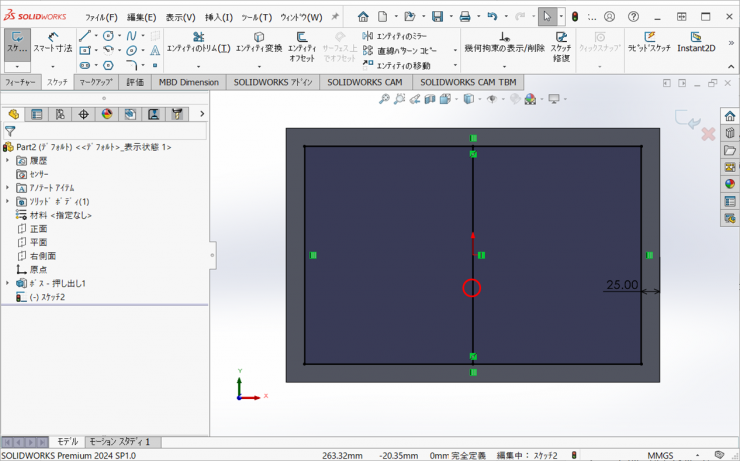Screen dimensions: 740x461
Task: Open the ConfigurationManager tab icon
Action: pyautogui.click(x=60, y=114)
